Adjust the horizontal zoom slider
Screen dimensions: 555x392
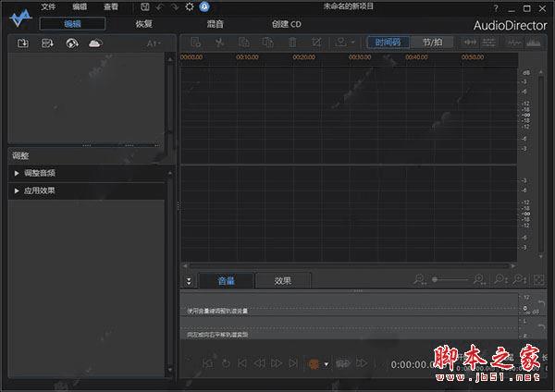coord(450,279)
